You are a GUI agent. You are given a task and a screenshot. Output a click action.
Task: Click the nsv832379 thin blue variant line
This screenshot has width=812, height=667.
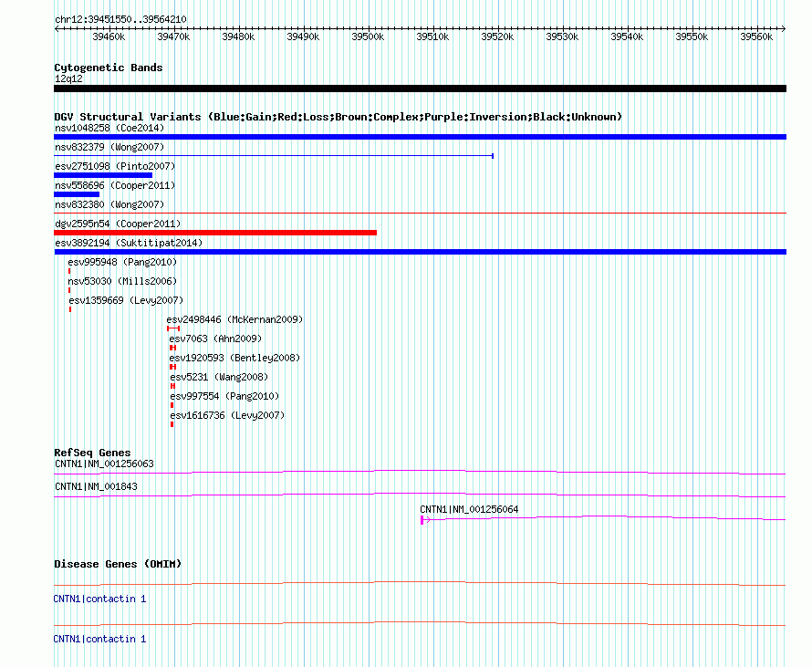pos(274,156)
